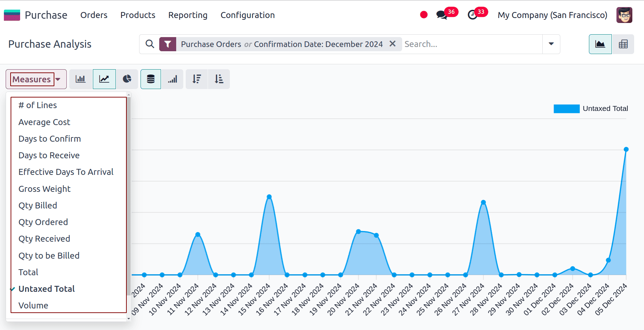Open the company switcher My Company (San Francisco)
The image size is (644, 330).
(x=552, y=15)
